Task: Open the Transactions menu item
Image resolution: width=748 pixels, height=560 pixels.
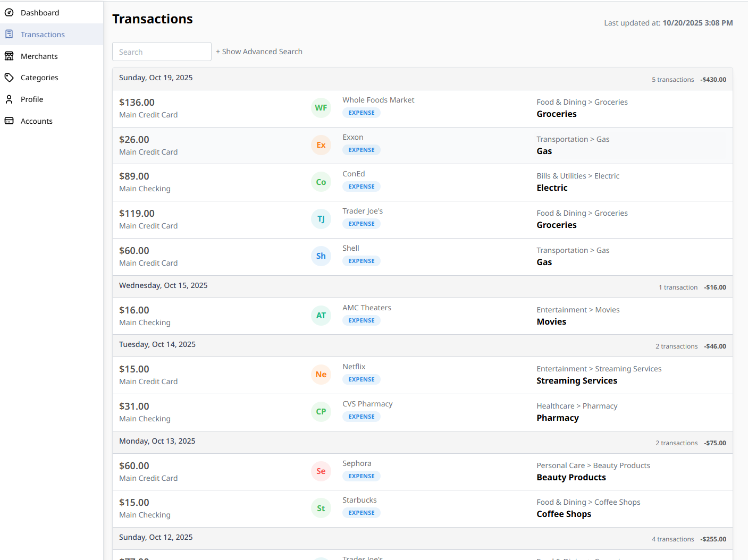Action: (52, 35)
